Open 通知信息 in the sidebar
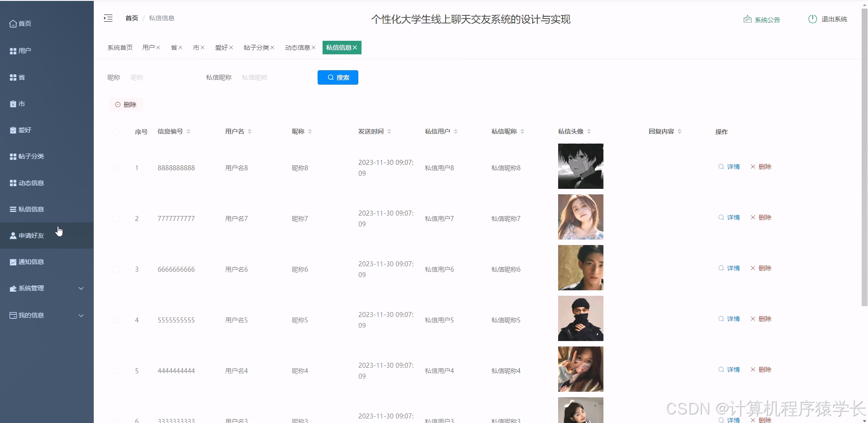Viewport: 868px width, 423px height. pyautogui.click(x=47, y=262)
